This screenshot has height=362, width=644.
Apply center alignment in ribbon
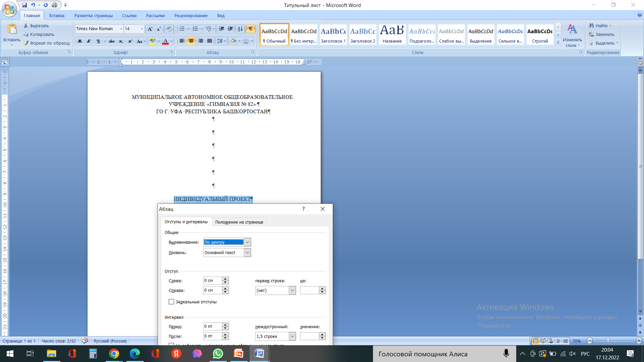(x=191, y=41)
